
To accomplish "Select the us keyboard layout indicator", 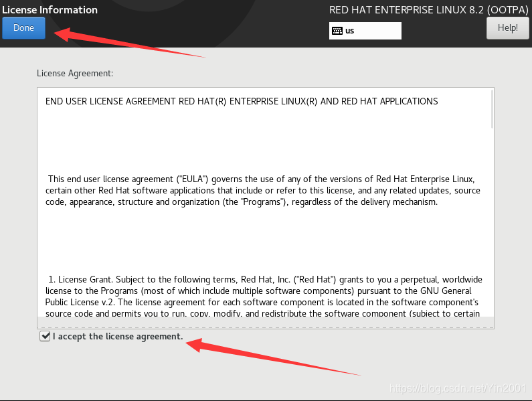I will (x=365, y=31).
